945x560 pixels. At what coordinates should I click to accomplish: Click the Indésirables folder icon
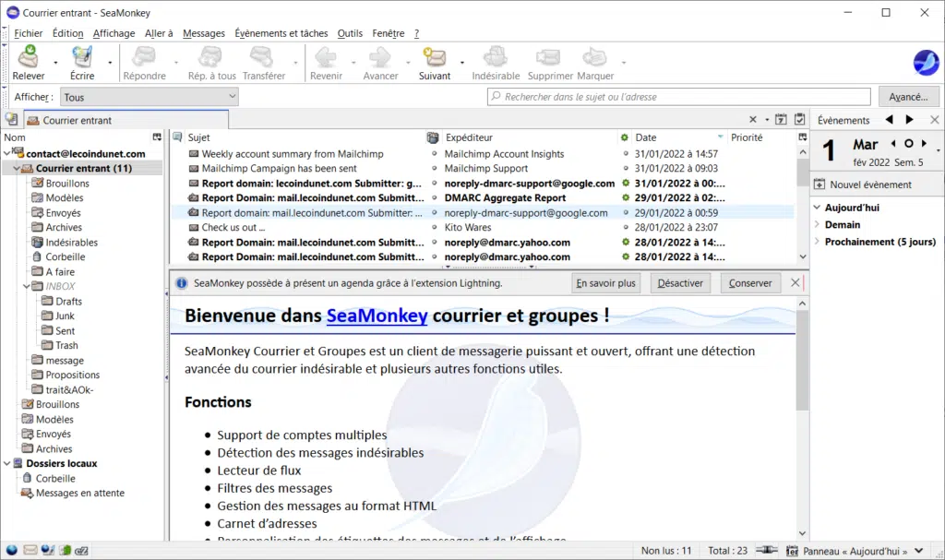point(37,242)
